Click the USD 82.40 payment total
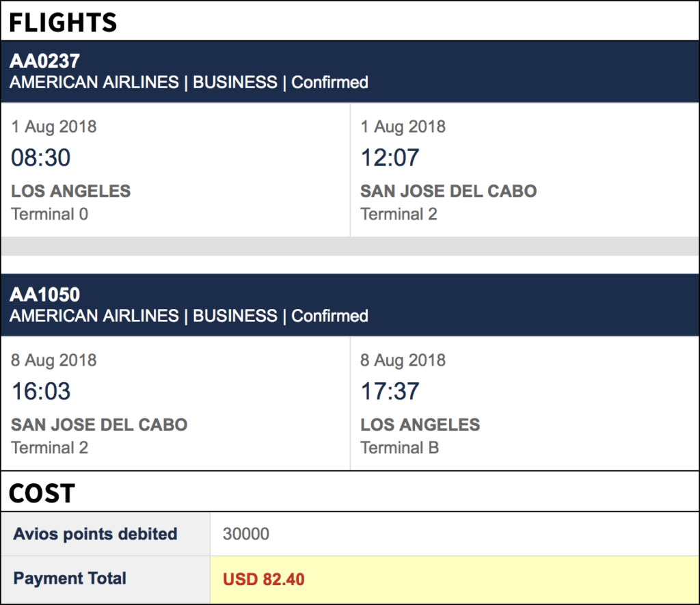700x605 pixels. tap(263, 580)
